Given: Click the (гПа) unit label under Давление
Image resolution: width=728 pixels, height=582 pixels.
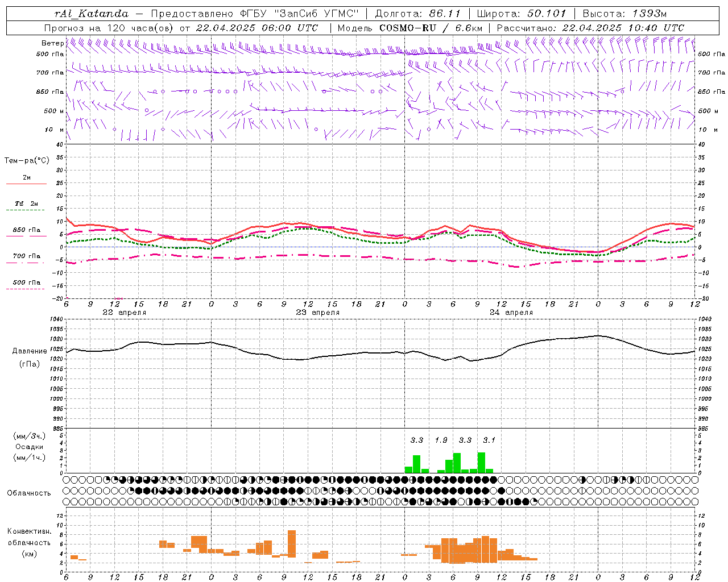Looking at the screenshot, I should point(30,364).
